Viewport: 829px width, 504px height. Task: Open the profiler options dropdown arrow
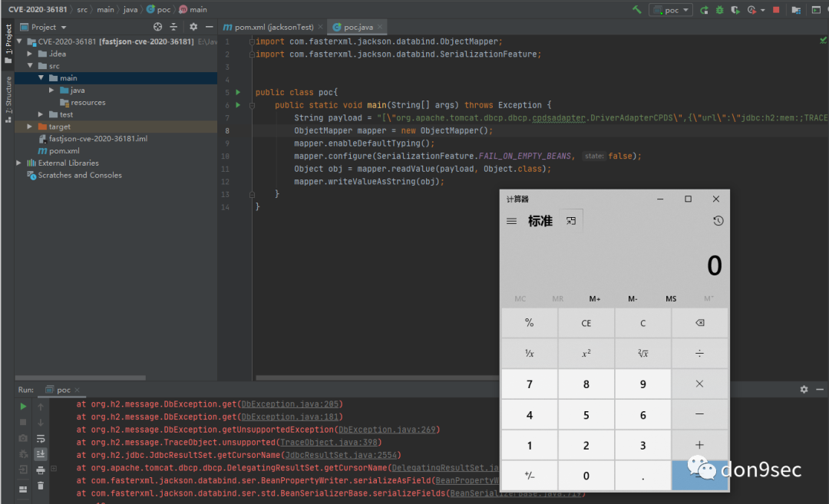[x=762, y=10]
